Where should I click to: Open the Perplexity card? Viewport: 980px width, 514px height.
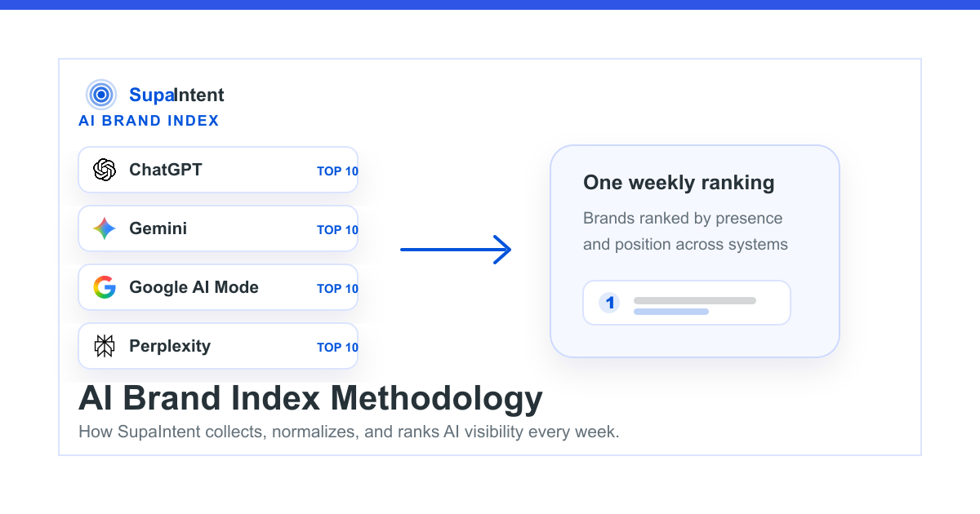coord(218,346)
